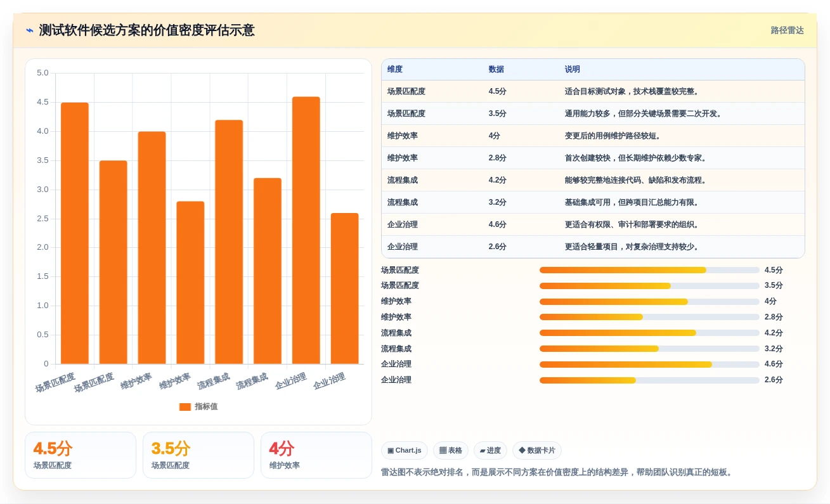Click description 首次创建较快，但长期维护依赖少数专家。
830x504 pixels.
click(637, 158)
